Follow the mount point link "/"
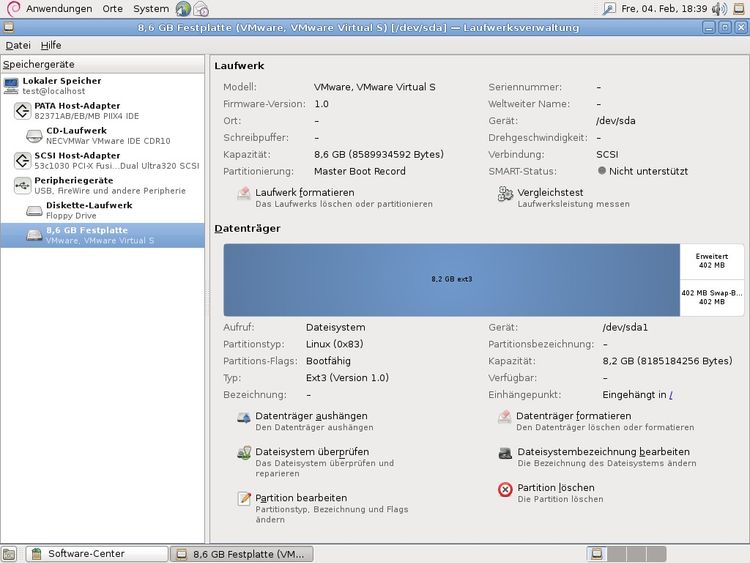The height and width of the screenshot is (563, 750). [670, 395]
